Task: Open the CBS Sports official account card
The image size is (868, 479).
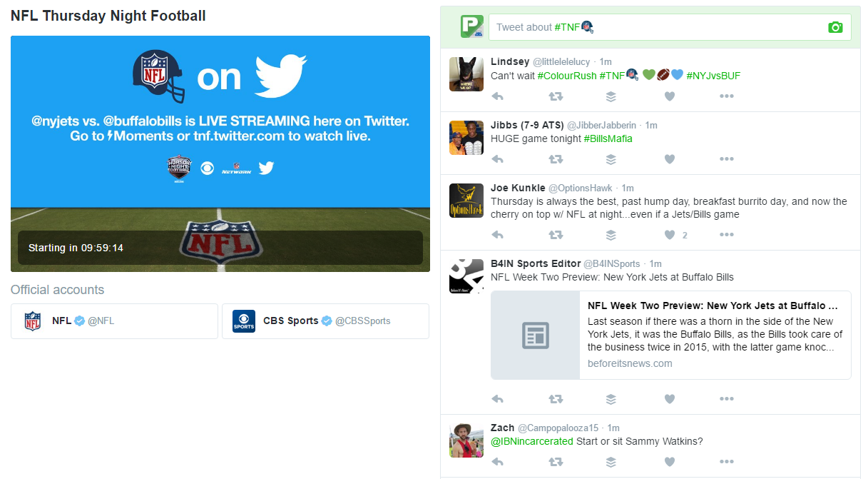Action: pyautogui.click(x=325, y=321)
